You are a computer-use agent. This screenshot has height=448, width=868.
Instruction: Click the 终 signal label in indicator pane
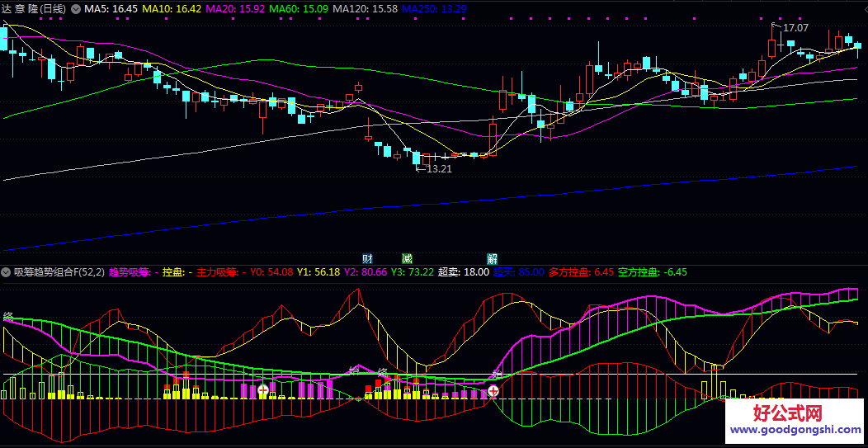tap(382, 371)
